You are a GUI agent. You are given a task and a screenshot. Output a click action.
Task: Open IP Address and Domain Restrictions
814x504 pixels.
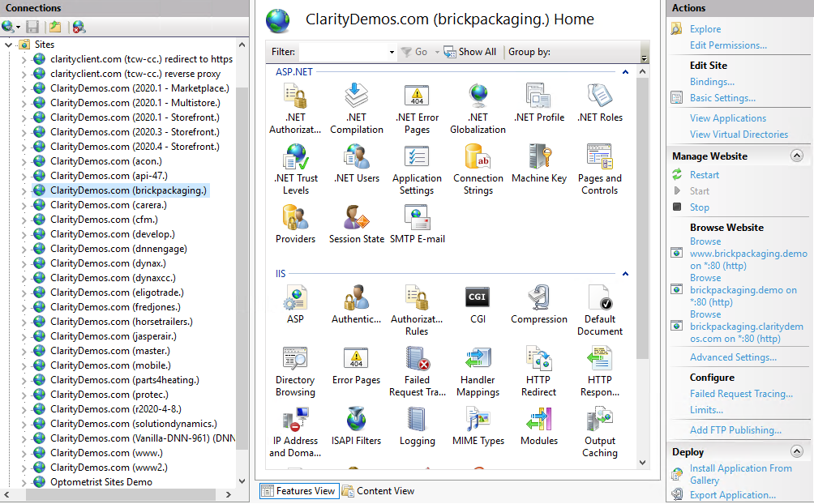pos(295,433)
